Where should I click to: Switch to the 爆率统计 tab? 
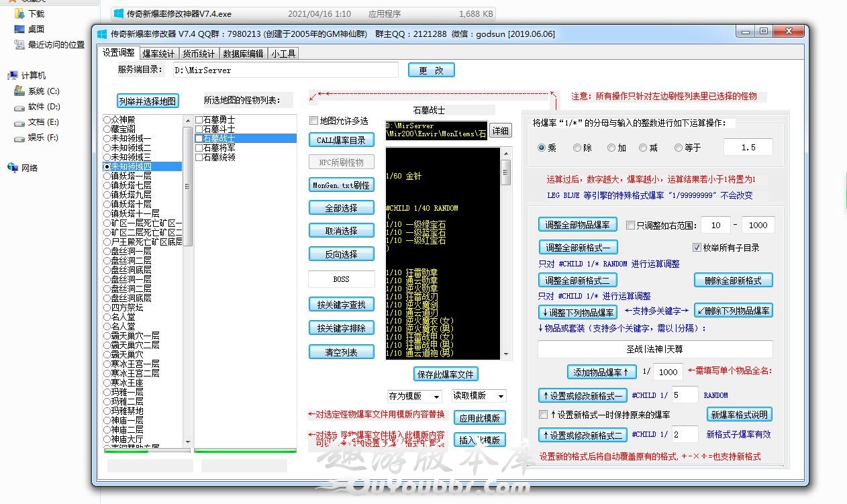158,54
